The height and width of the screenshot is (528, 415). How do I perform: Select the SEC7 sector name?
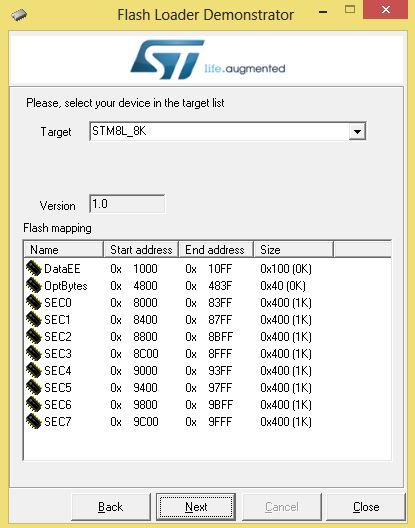(58, 422)
